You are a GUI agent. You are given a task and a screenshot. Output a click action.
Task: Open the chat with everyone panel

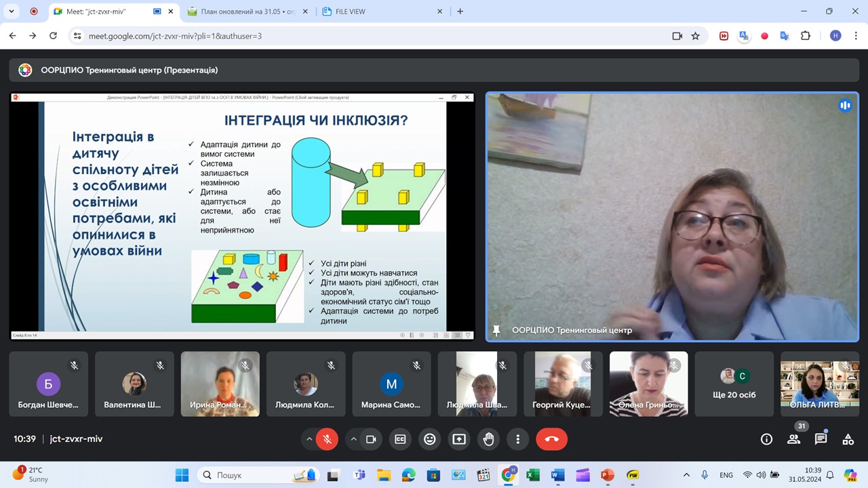pyautogui.click(x=821, y=439)
